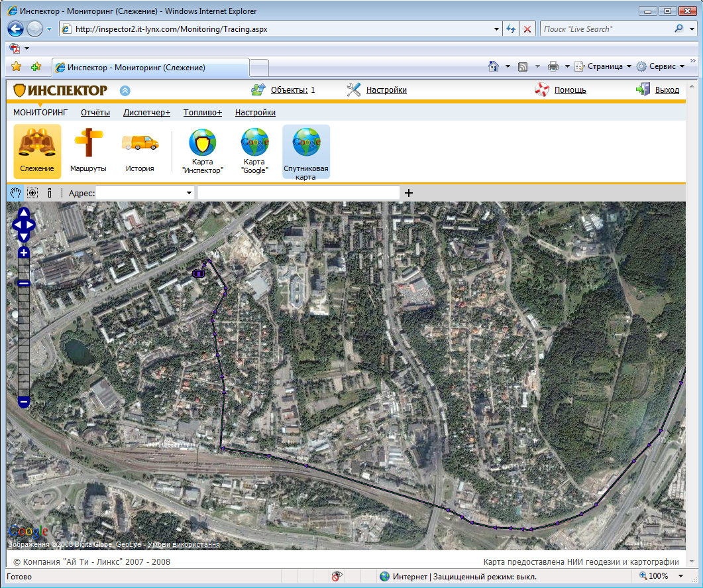The image size is (703, 588).
Task: Click the ИНСПЕКТОР logo
Action: (x=60, y=90)
